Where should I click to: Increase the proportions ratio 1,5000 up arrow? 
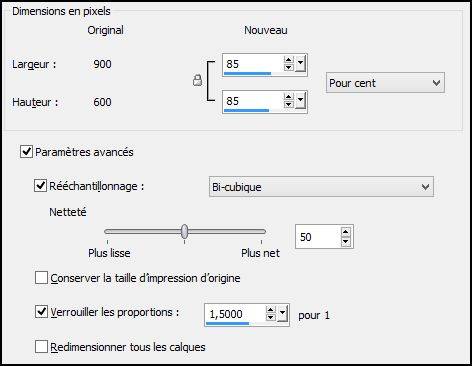point(271,310)
